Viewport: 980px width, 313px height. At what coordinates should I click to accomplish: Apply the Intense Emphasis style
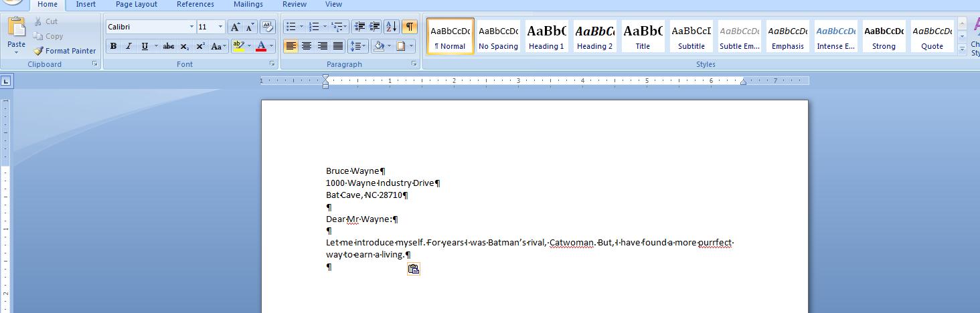click(835, 36)
